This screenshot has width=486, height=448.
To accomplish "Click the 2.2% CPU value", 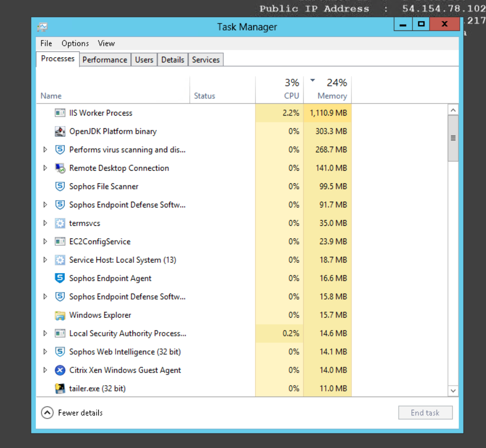I will [x=291, y=113].
